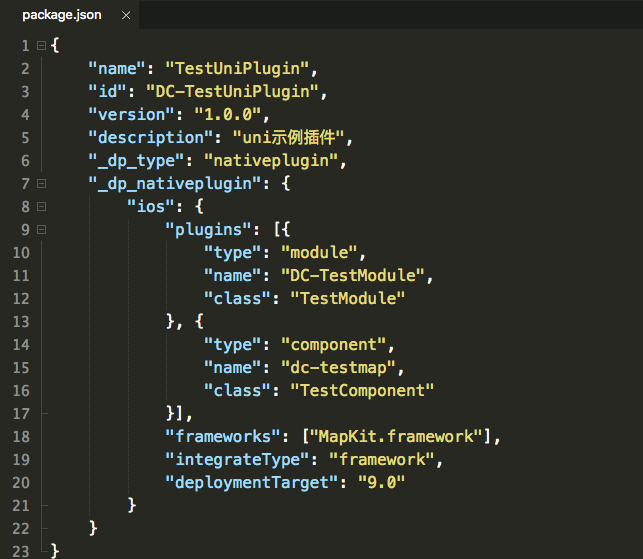The width and height of the screenshot is (643, 559).
Task: Close the package.json tab
Action: coord(125,15)
